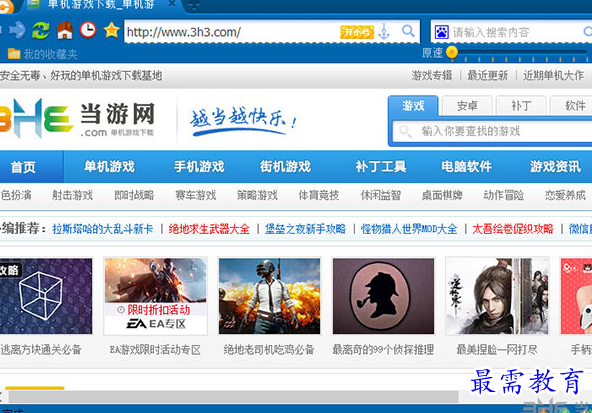Open the detective silhouette thumbnail
The height and width of the screenshot is (413, 592).
click(383, 296)
